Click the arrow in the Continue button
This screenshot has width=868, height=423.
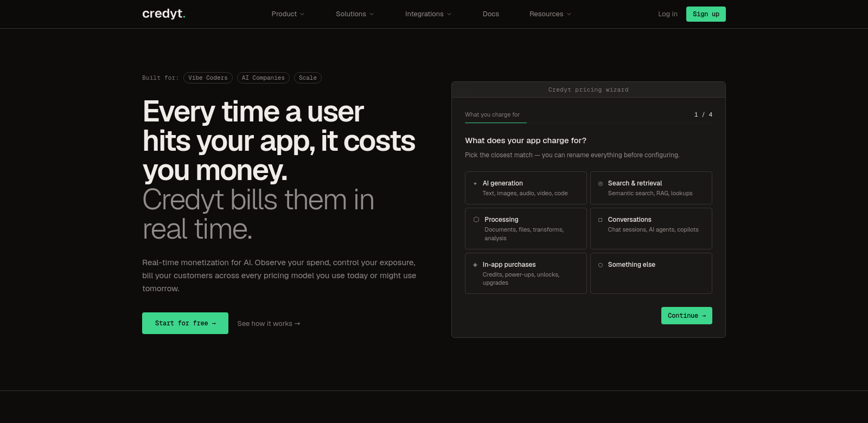704,316
